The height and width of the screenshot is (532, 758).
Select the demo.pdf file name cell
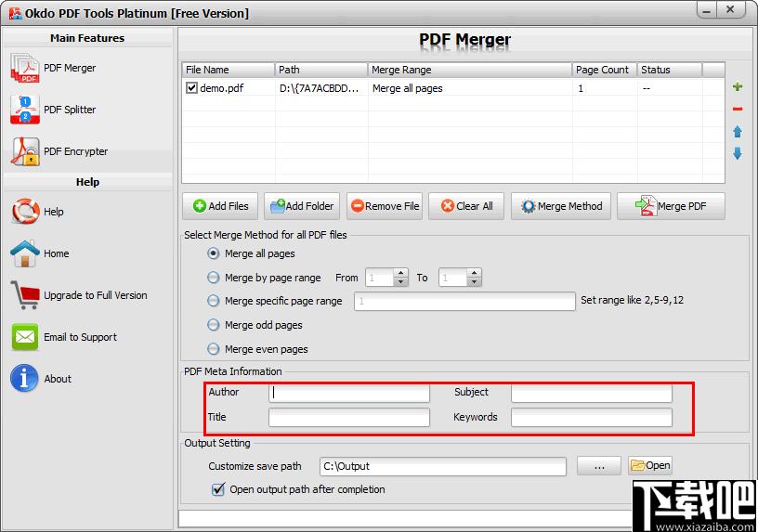(x=222, y=88)
